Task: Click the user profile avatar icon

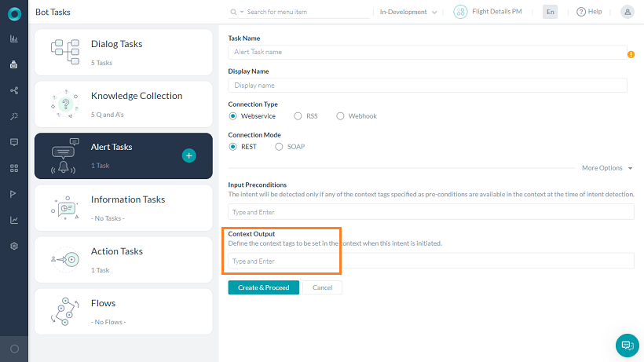Action: (627, 12)
